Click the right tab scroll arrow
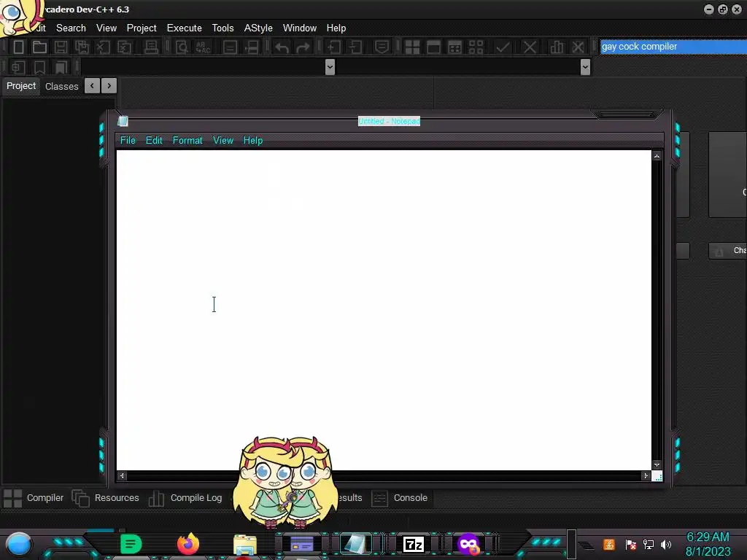Screen dimensions: 747x560 pos(109,86)
